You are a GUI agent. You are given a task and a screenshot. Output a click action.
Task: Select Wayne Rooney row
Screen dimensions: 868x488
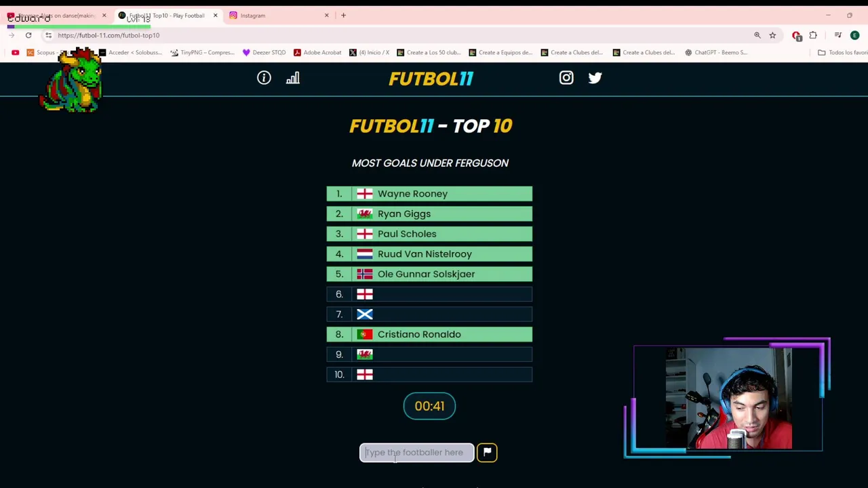(x=429, y=194)
